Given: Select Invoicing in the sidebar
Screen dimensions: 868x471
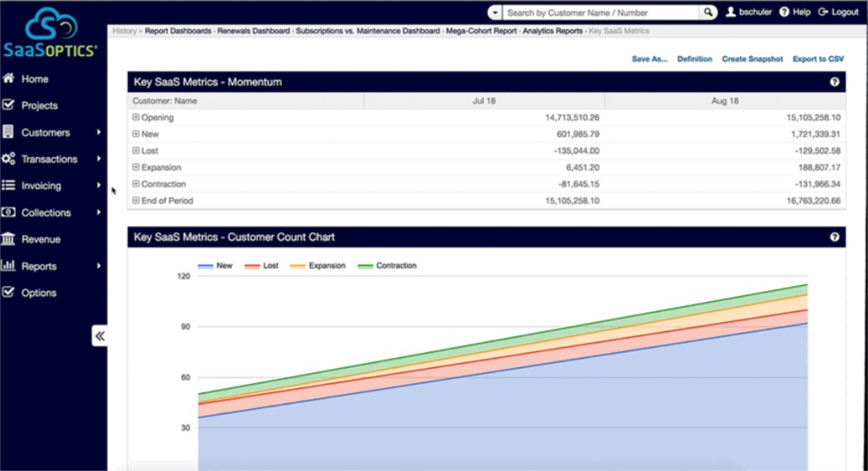Looking at the screenshot, I should pos(42,186).
